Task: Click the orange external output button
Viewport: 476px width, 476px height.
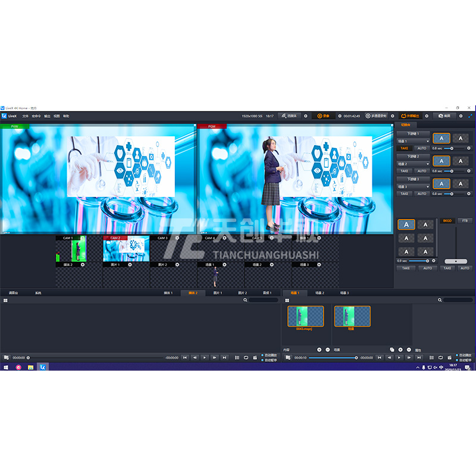Action: (410, 116)
